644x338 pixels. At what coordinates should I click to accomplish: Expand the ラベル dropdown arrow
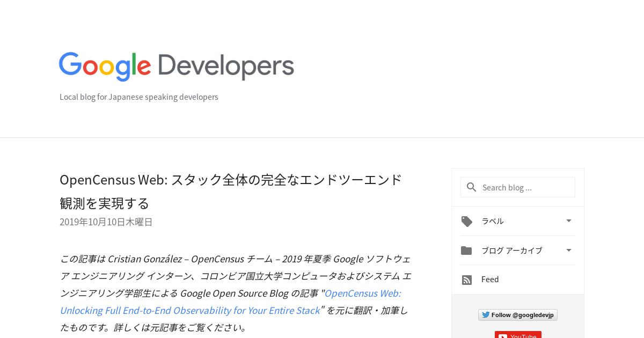(569, 221)
